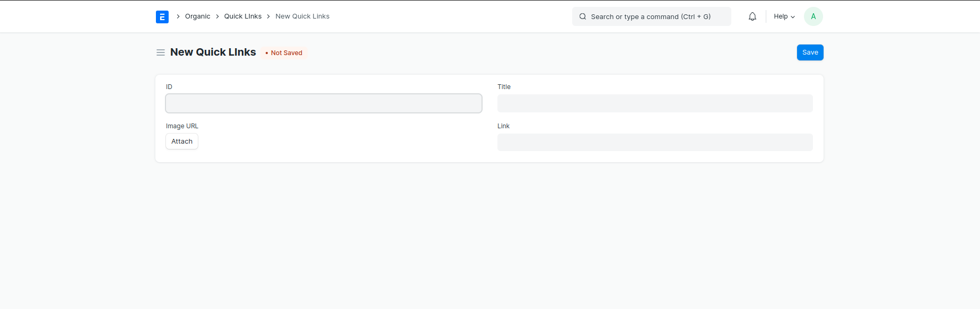Click the chevron arrow beside Help

pyautogui.click(x=793, y=17)
